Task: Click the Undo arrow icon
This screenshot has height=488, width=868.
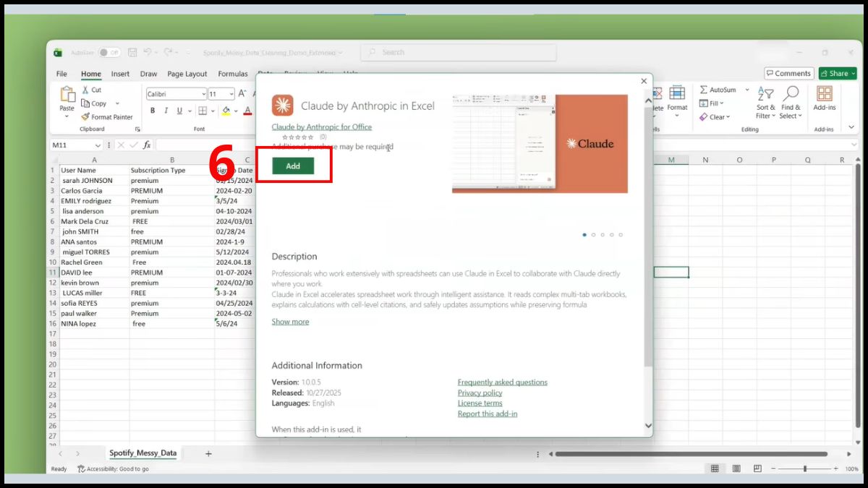Action: click(148, 52)
